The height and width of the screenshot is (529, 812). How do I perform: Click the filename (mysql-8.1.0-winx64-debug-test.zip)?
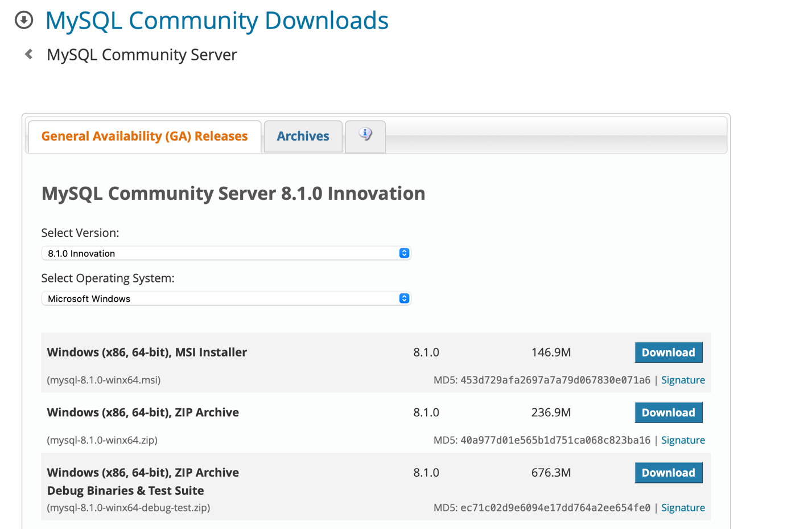point(129,507)
